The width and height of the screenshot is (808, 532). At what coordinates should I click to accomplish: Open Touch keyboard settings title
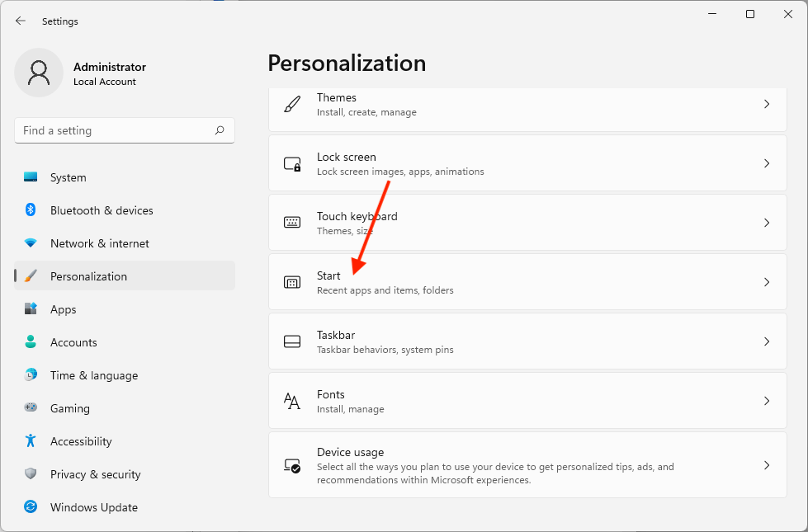357,216
